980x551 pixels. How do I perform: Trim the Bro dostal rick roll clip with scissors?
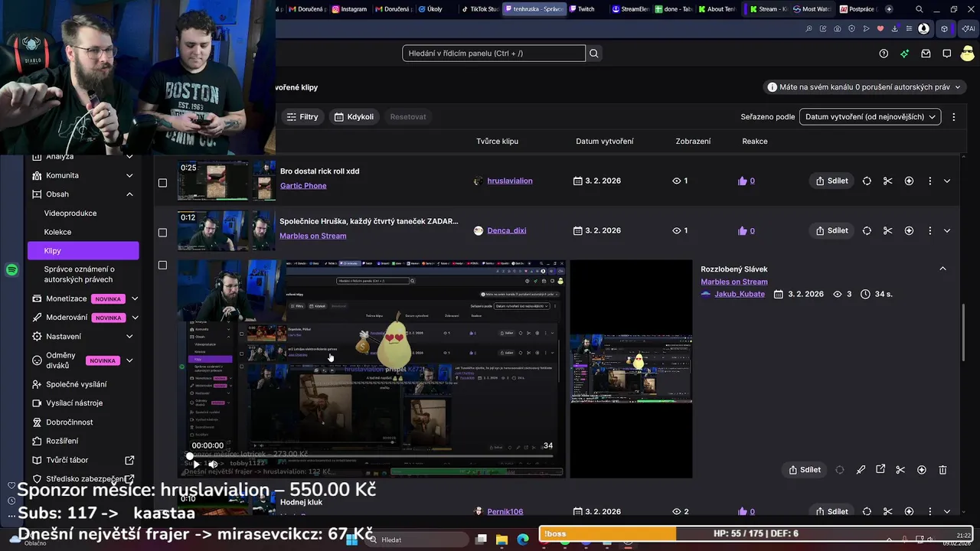pyautogui.click(x=887, y=181)
